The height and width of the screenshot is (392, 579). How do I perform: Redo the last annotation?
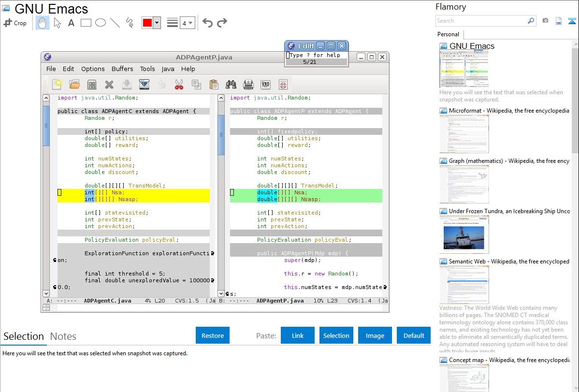[222, 23]
